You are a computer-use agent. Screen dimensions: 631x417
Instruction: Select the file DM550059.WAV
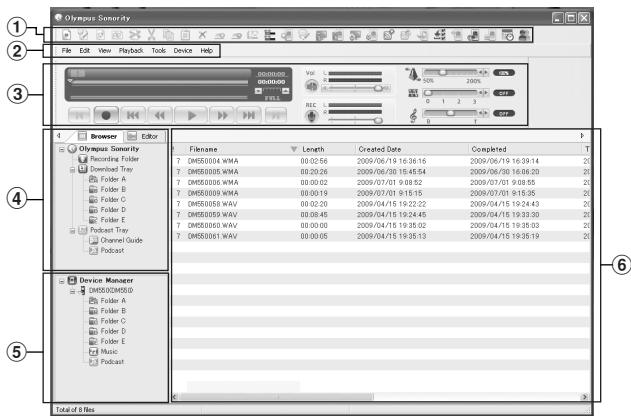pos(381,215)
